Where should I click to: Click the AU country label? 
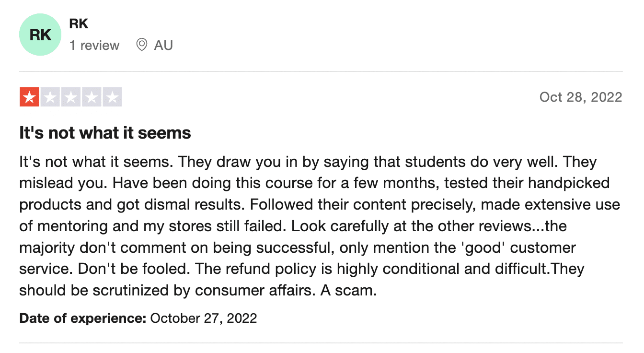point(163,46)
